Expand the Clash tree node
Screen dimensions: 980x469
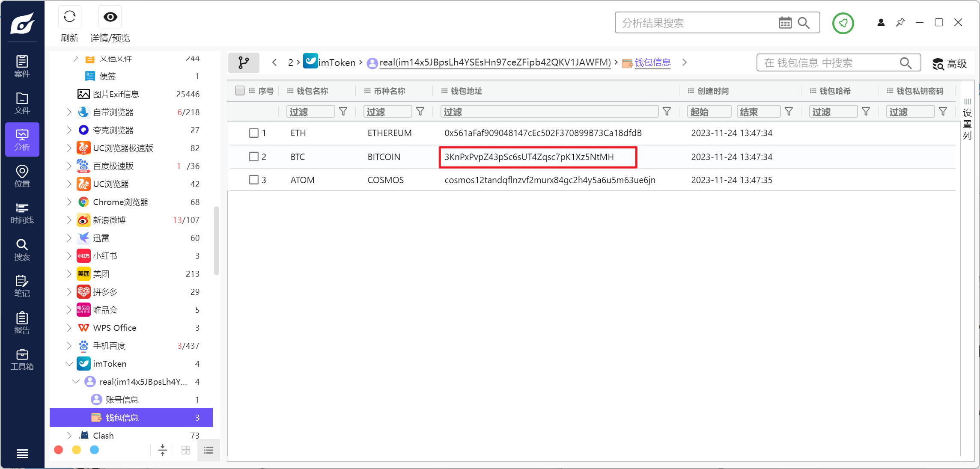69,436
